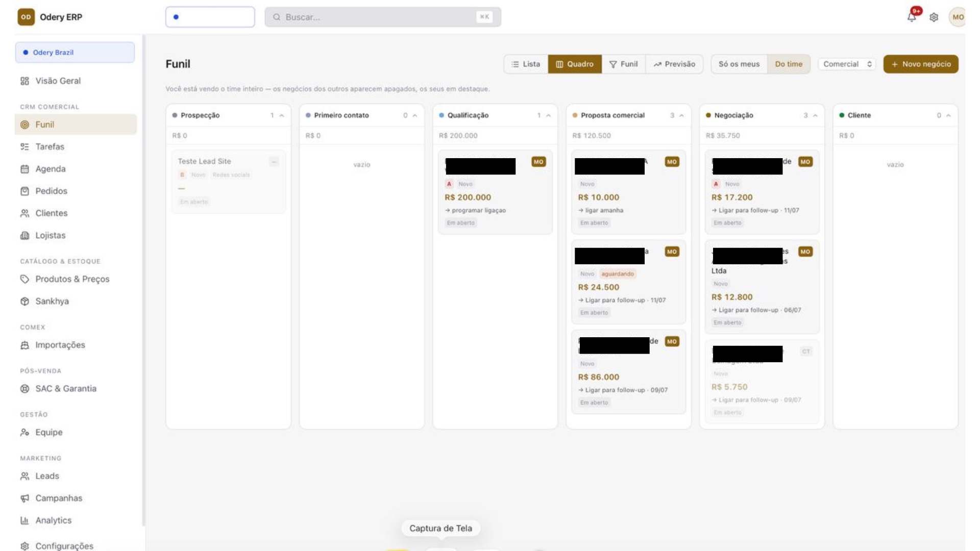Click the sidebar vertical scrollbar

tap(144, 281)
